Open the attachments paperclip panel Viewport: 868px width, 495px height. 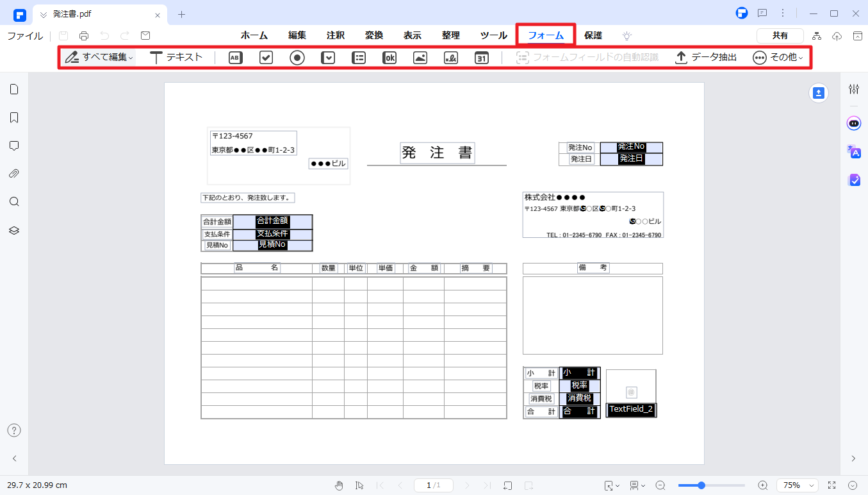[x=14, y=174]
